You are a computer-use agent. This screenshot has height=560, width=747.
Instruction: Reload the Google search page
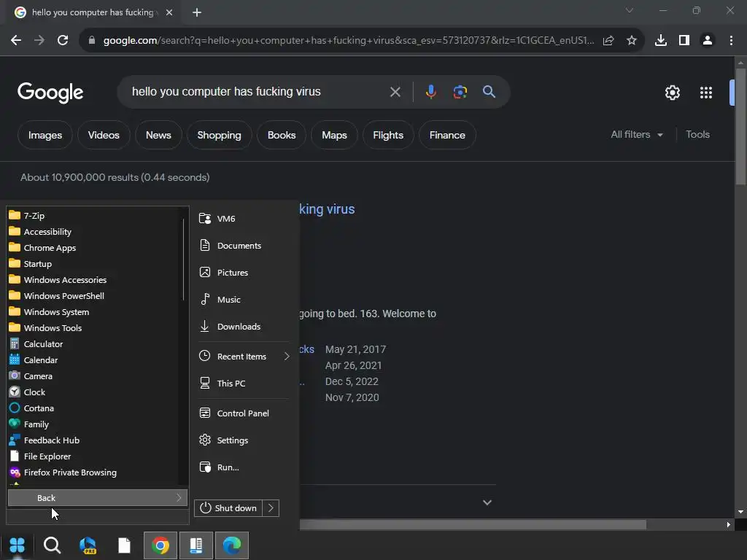click(x=63, y=41)
